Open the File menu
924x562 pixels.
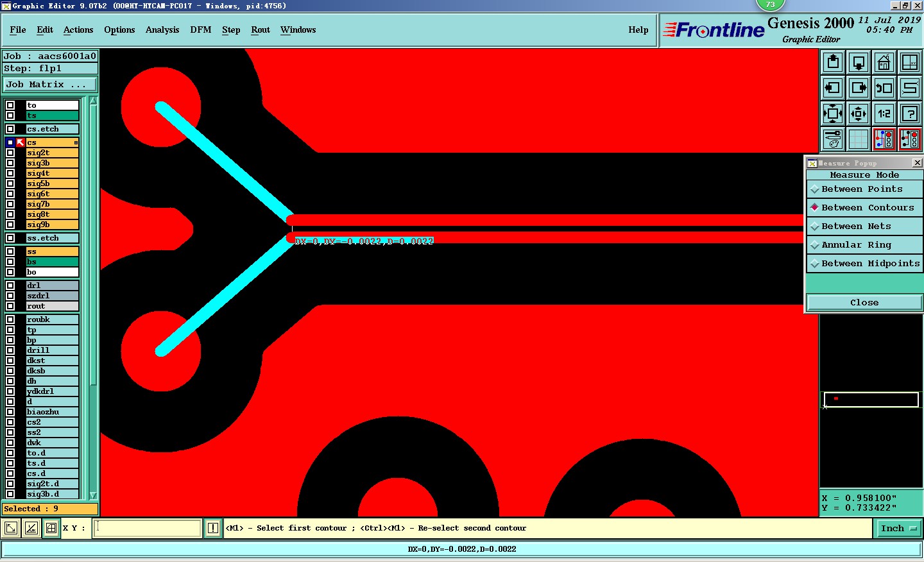point(18,30)
